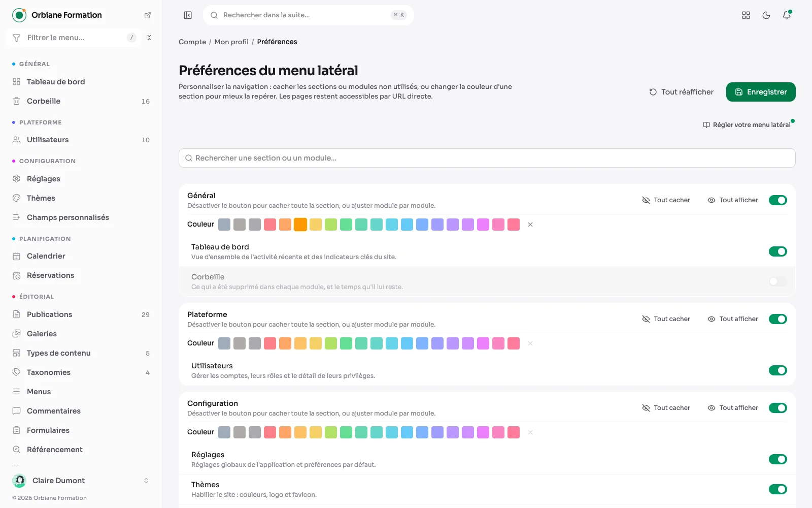
Task: Open Régler votre menu latéral guide
Action: pyautogui.click(x=747, y=125)
